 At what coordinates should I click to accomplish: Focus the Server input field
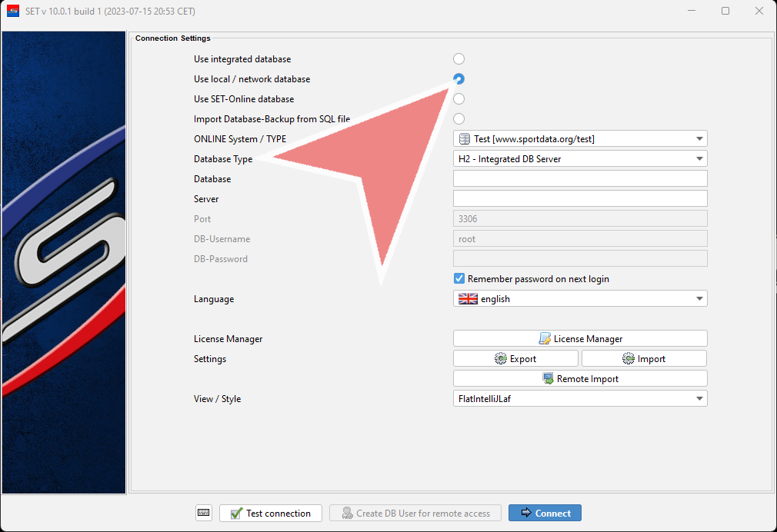point(580,199)
